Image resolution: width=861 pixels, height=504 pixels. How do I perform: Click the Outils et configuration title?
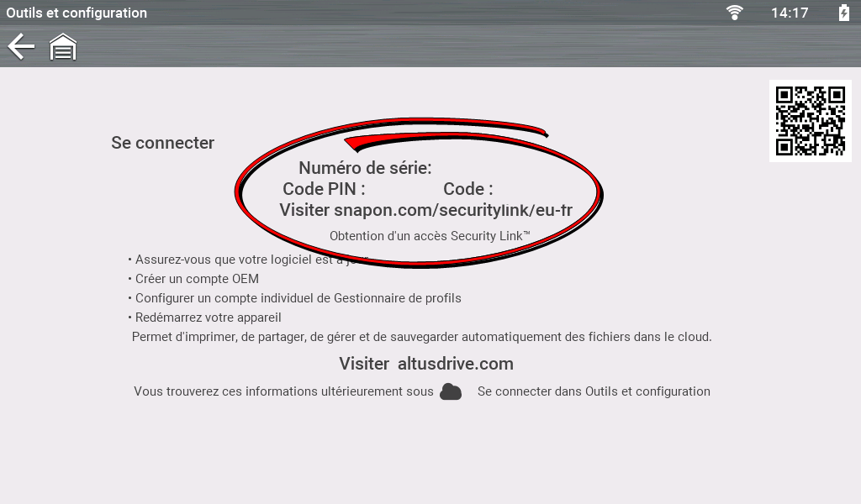click(x=77, y=13)
